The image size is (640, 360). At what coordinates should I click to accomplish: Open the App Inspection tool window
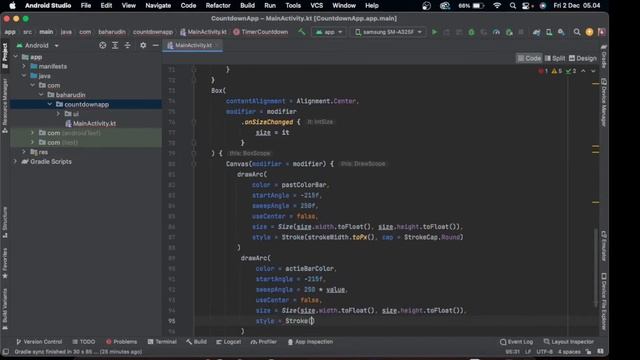(x=310, y=342)
